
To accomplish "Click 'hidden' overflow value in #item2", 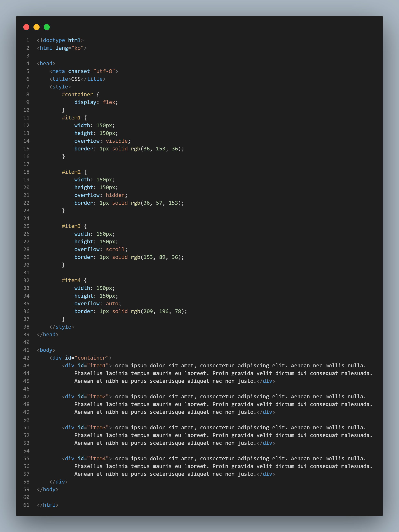I will (x=115, y=195).
